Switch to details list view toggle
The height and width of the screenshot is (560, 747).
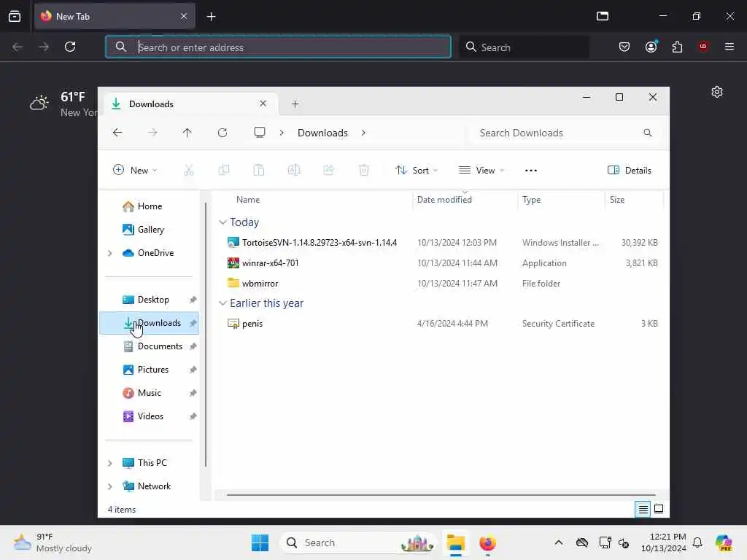coord(643,509)
